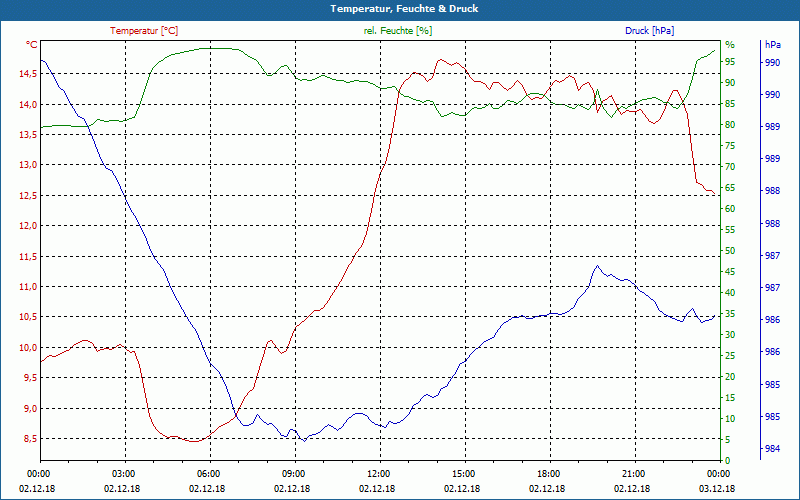Click the "02.12.18" date under 12:00
The height and width of the screenshot is (500, 800).
[x=377, y=489]
